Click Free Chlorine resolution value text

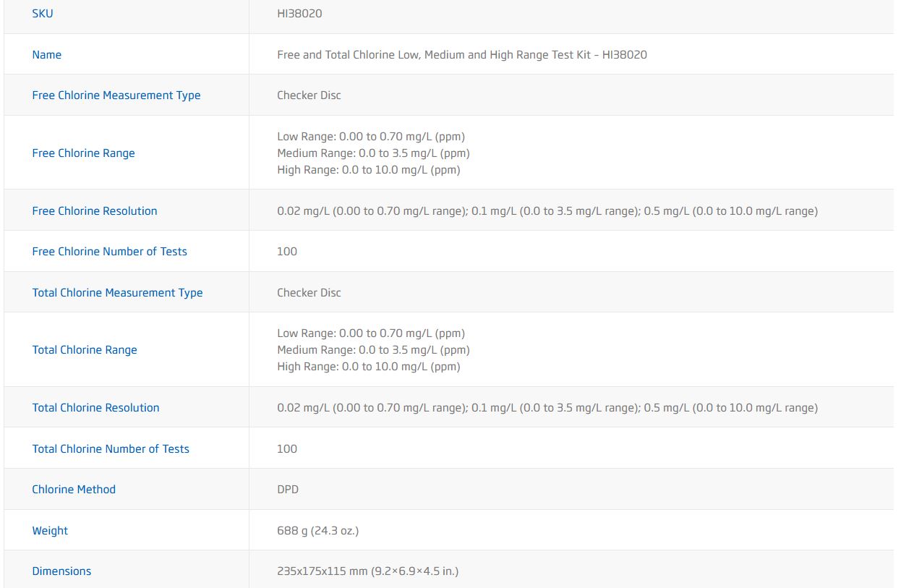coord(547,211)
